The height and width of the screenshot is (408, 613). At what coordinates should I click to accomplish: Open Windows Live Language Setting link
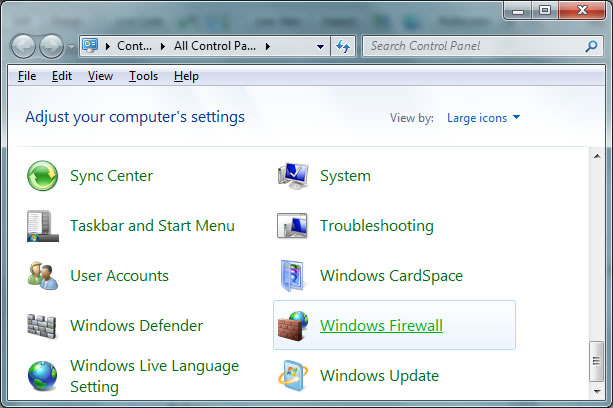click(x=154, y=376)
